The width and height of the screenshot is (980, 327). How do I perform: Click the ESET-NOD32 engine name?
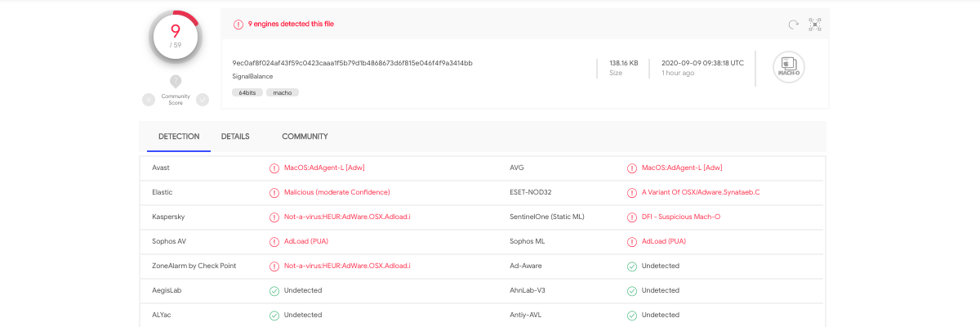click(x=531, y=192)
